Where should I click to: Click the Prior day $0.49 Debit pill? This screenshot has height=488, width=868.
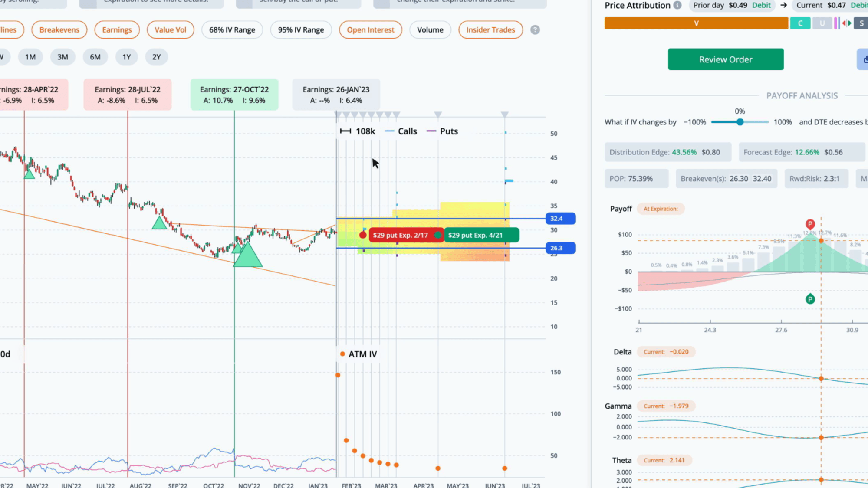732,5
